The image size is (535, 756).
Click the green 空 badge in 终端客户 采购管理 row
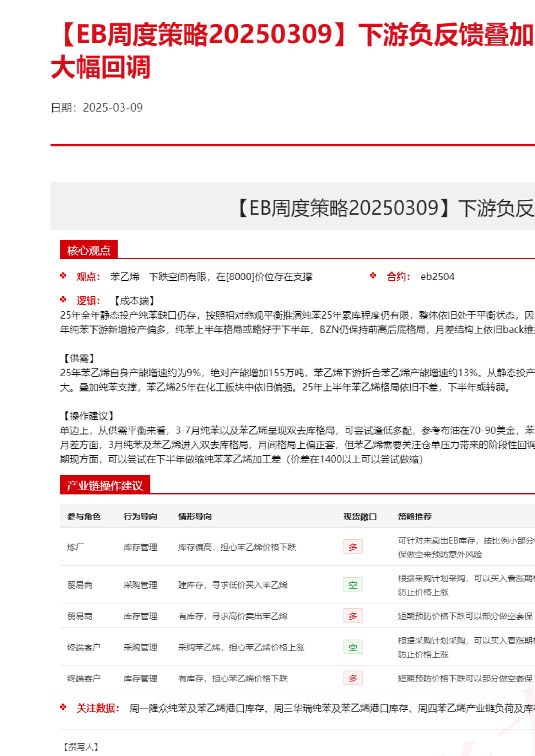(x=353, y=647)
